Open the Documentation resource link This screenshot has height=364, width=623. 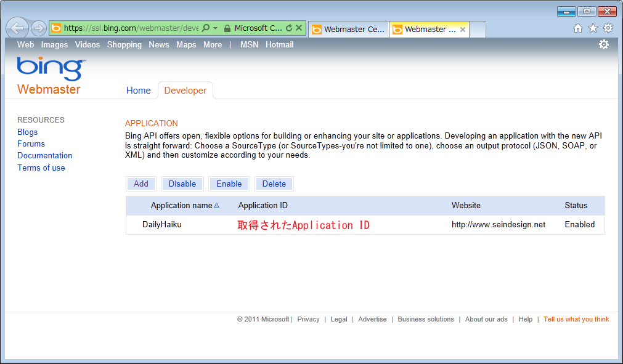coord(44,156)
